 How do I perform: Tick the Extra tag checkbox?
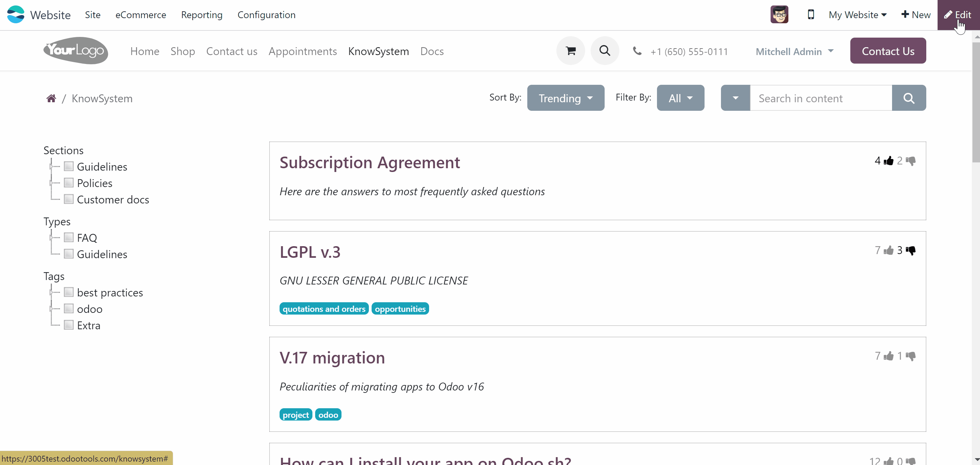point(68,325)
